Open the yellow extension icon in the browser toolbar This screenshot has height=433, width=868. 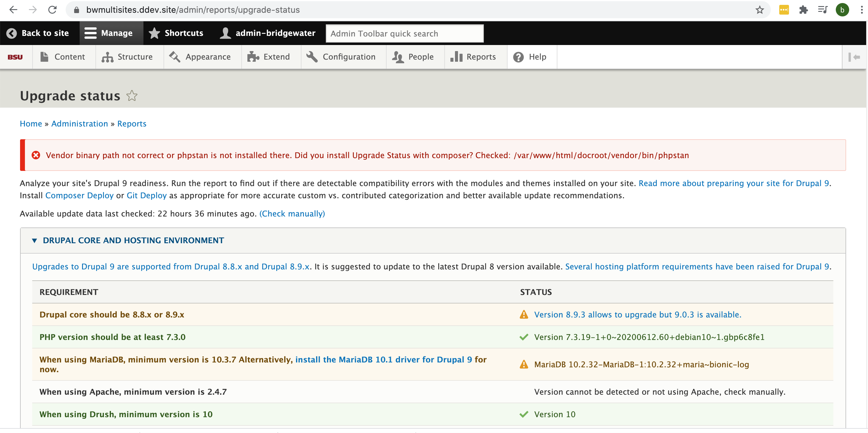(x=784, y=10)
